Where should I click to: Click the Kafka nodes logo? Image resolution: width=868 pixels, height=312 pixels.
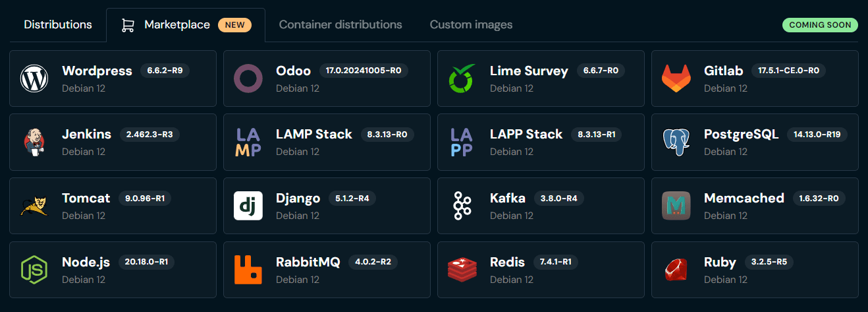click(462, 206)
